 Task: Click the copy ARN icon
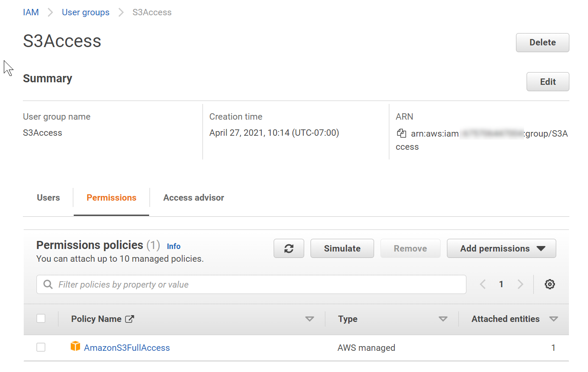click(x=401, y=134)
